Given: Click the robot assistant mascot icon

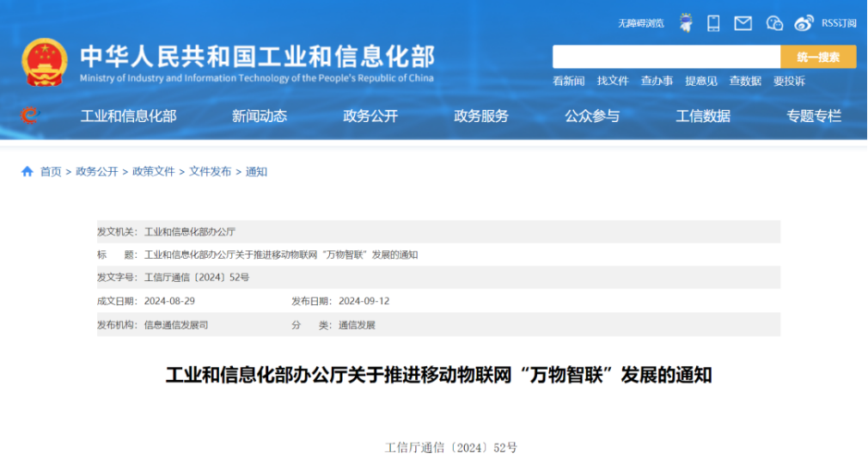Looking at the screenshot, I should [x=686, y=23].
